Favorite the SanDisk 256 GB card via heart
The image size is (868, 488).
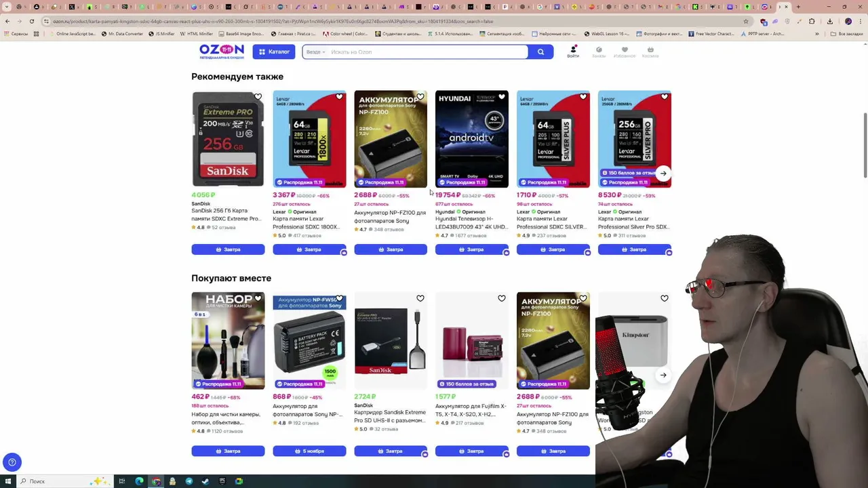pyautogui.click(x=258, y=97)
